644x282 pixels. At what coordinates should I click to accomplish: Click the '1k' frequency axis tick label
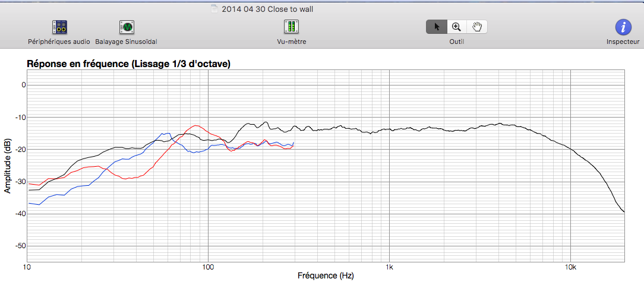coord(389,267)
